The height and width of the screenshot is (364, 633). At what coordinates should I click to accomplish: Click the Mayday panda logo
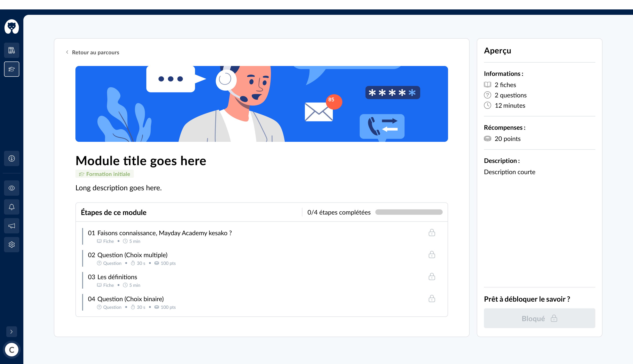point(11,26)
